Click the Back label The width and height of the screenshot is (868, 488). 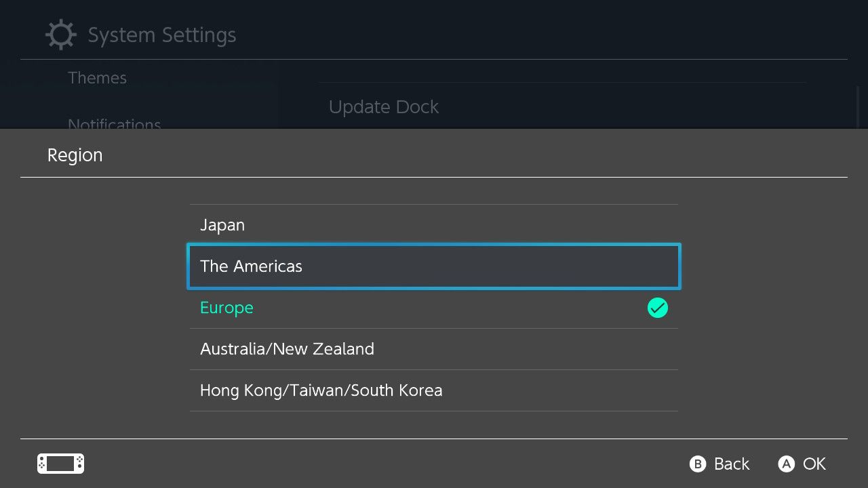pos(732,464)
